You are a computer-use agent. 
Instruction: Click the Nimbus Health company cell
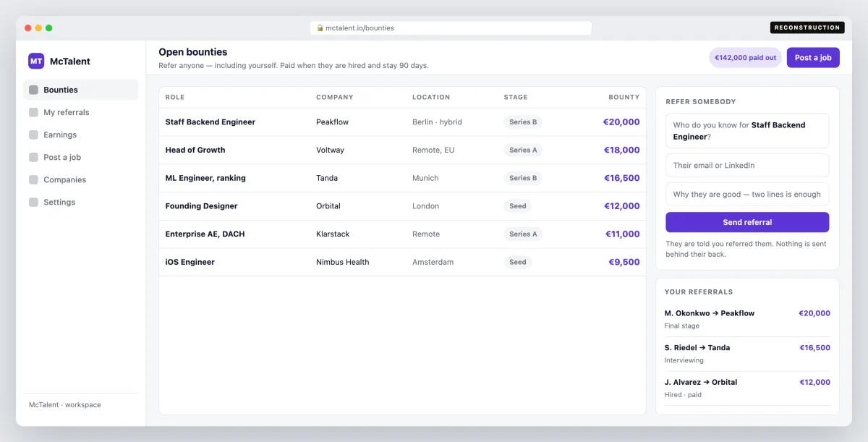[343, 262]
